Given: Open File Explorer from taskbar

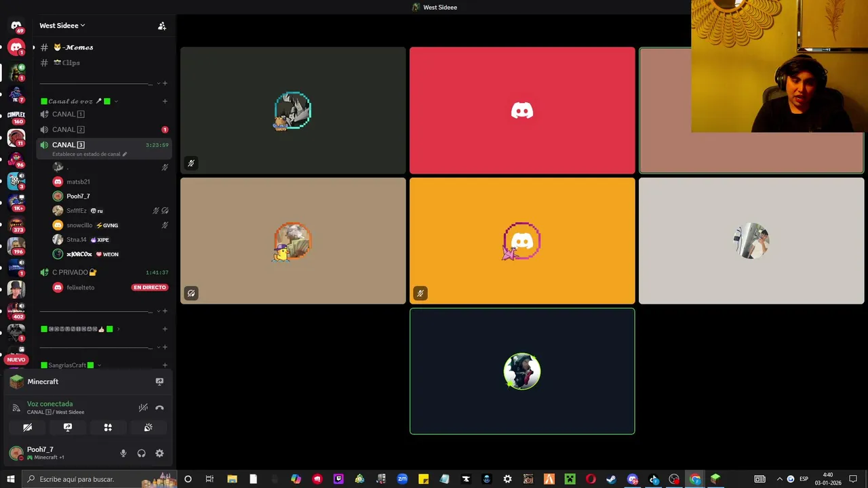Looking at the screenshot, I should [x=232, y=479].
